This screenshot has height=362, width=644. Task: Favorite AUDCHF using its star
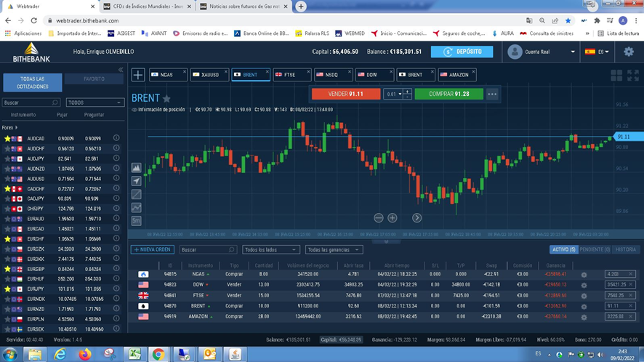tap(7, 149)
